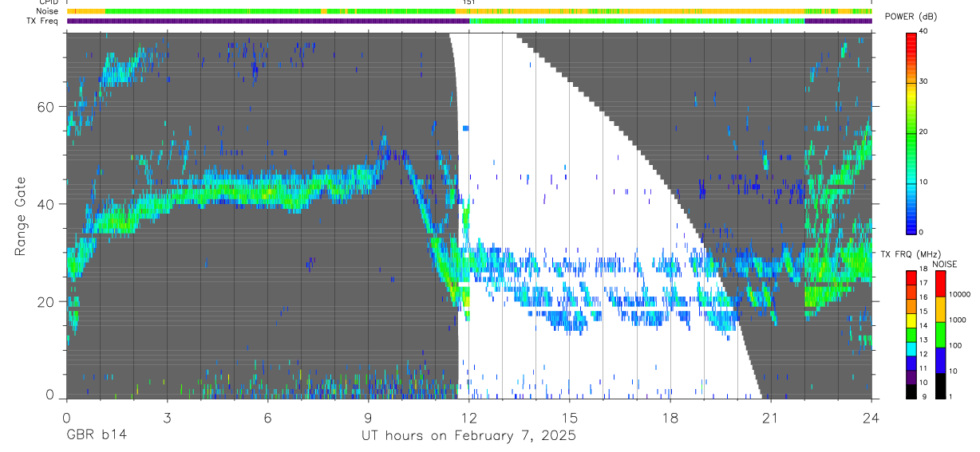Click the x-axis tick label '9'
Screen dimensions: 980x452
click(x=368, y=417)
